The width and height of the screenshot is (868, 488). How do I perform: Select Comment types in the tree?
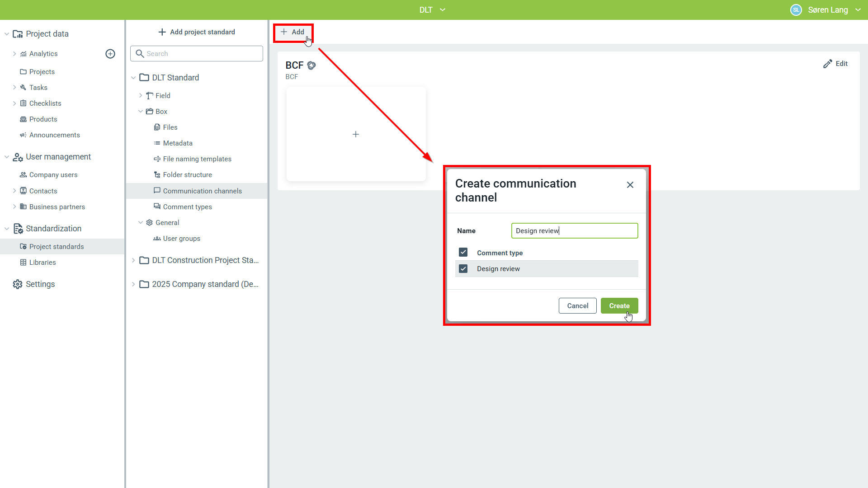click(x=187, y=207)
